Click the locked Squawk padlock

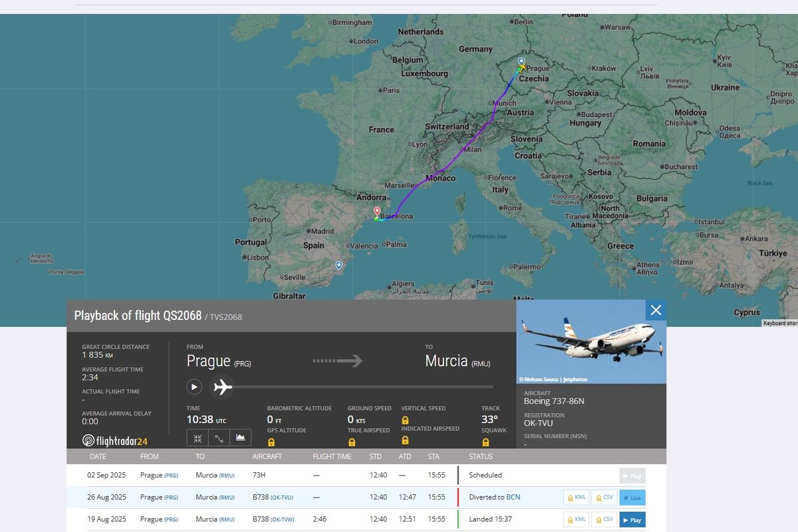485,442
